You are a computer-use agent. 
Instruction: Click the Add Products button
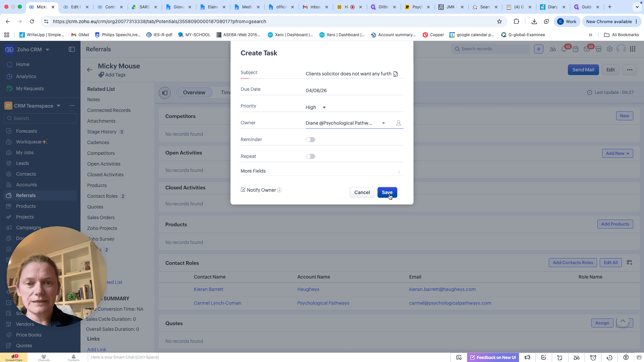tap(615, 224)
